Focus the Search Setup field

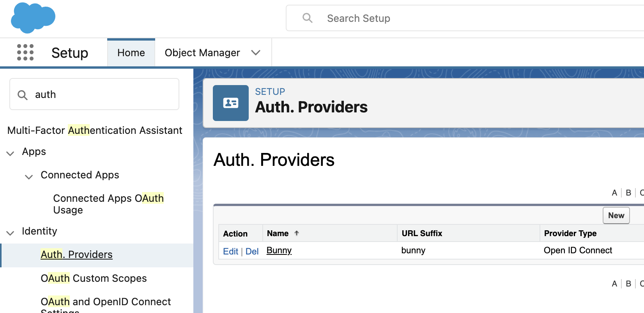465,18
